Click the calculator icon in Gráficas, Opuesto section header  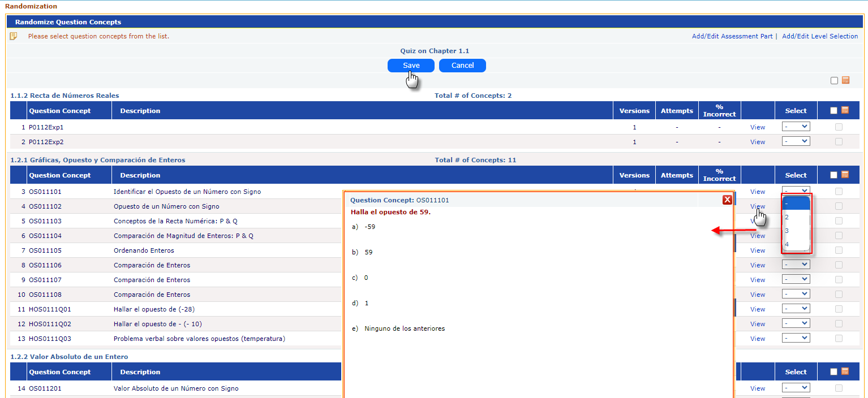click(x=845, y=175)
